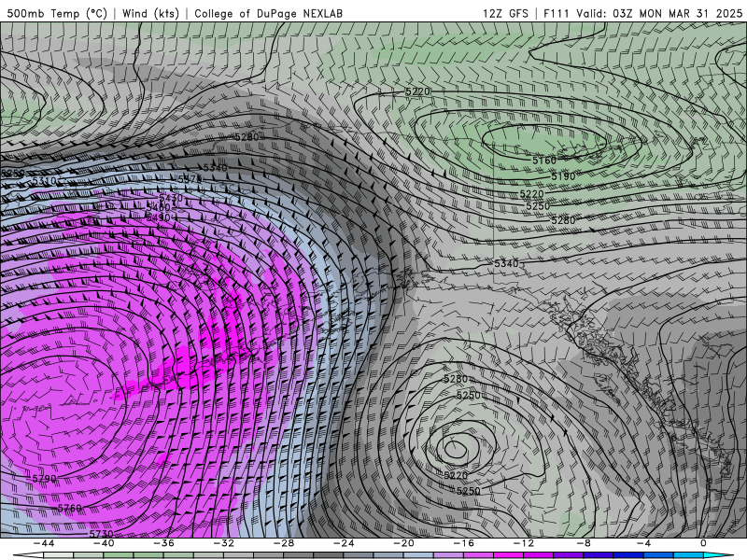Click the 5460 contour label
The width and height of the screenshot is (747, 560).
158,207
